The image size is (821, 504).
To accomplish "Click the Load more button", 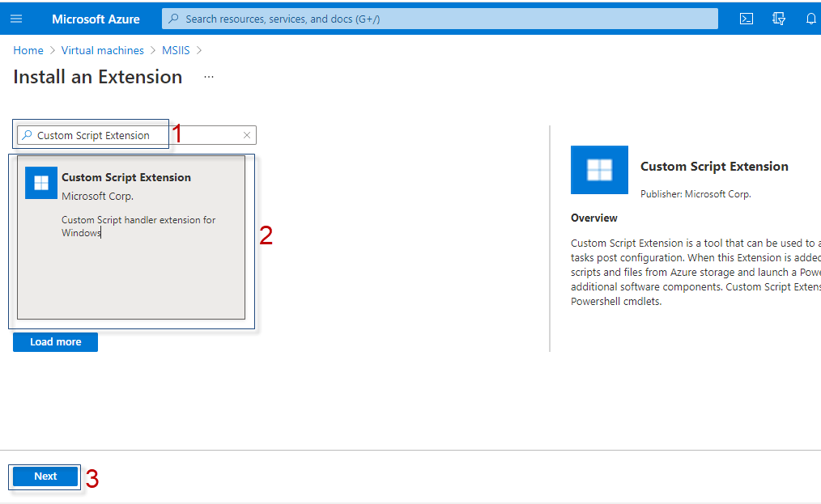I will point(56,341).
